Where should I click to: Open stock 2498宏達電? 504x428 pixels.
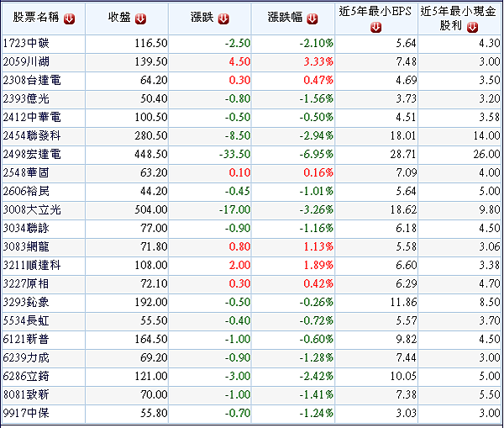tap(32, 154)
